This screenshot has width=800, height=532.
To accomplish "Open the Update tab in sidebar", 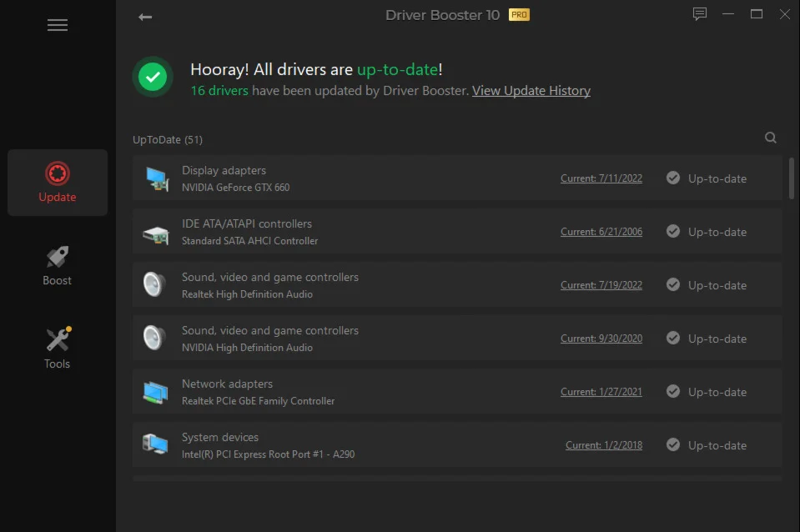I will point(57,183).
